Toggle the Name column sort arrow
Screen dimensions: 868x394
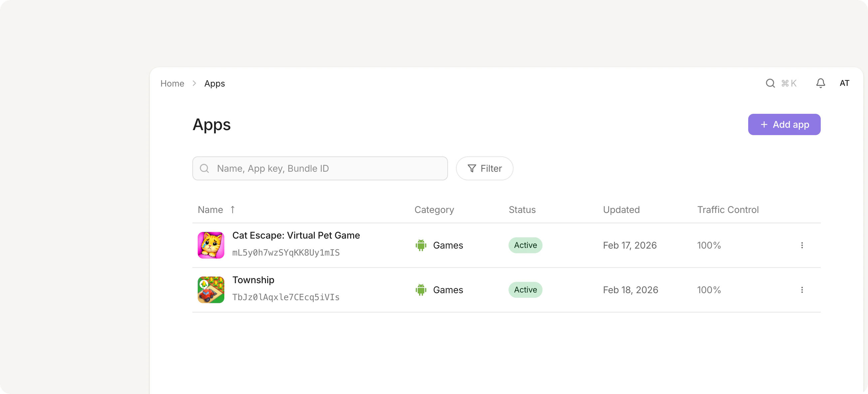[233, 210]
